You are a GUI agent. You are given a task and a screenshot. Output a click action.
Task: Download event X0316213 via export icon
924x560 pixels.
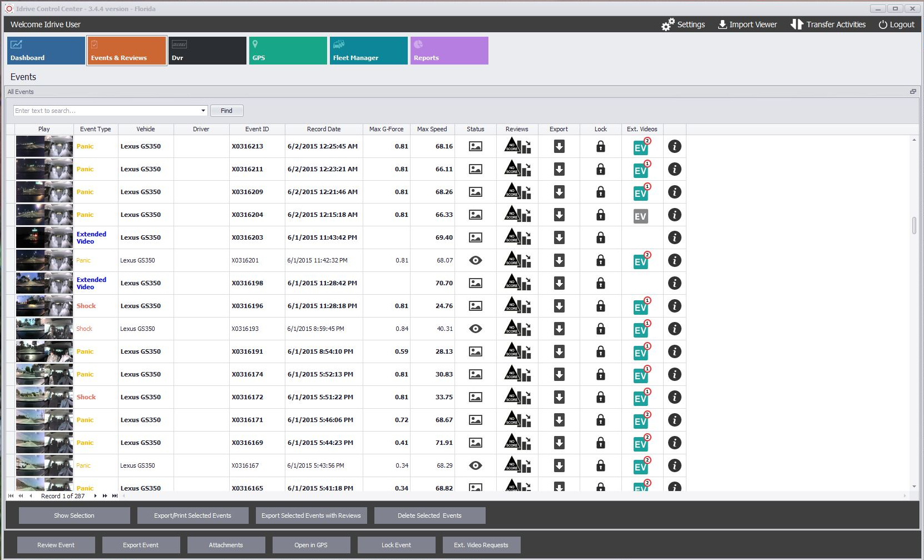click(559, 146)
